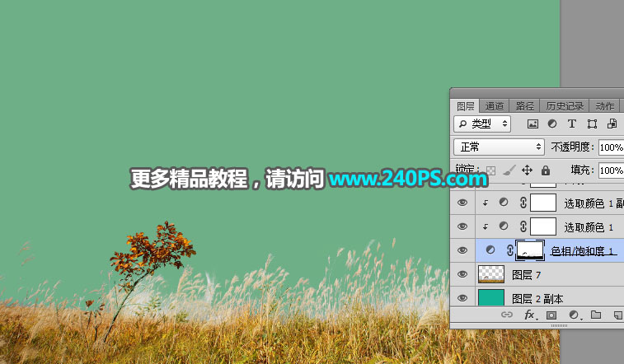Click the adjustment icon of 选取颜色 1
Image resolution: width=624 pixels, height=364 pixels.
504,226
